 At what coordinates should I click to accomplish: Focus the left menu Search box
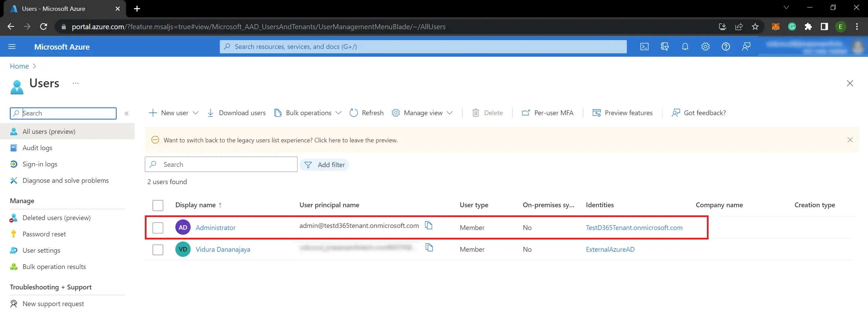point(63,113)
